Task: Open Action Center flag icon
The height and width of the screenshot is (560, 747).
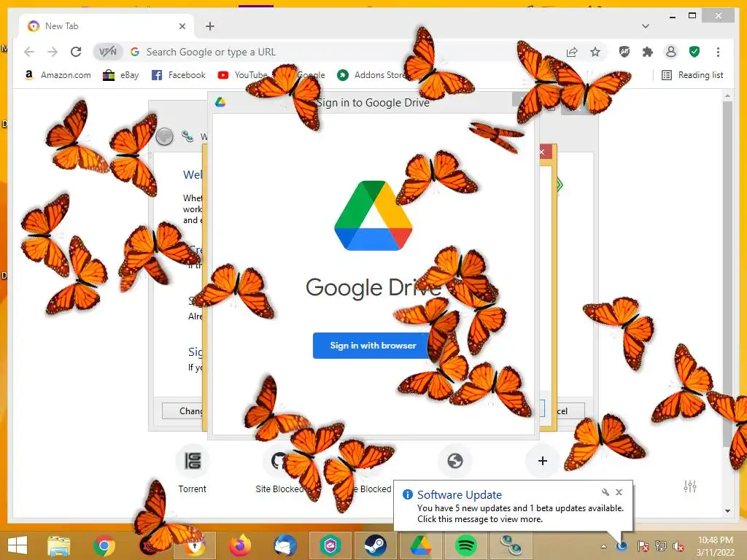Action: [643, 546]
